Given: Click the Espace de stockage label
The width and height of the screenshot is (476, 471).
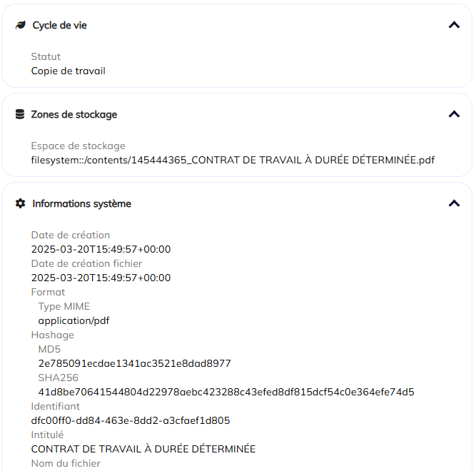Looking at the screenshot, I should pos(78,146).
